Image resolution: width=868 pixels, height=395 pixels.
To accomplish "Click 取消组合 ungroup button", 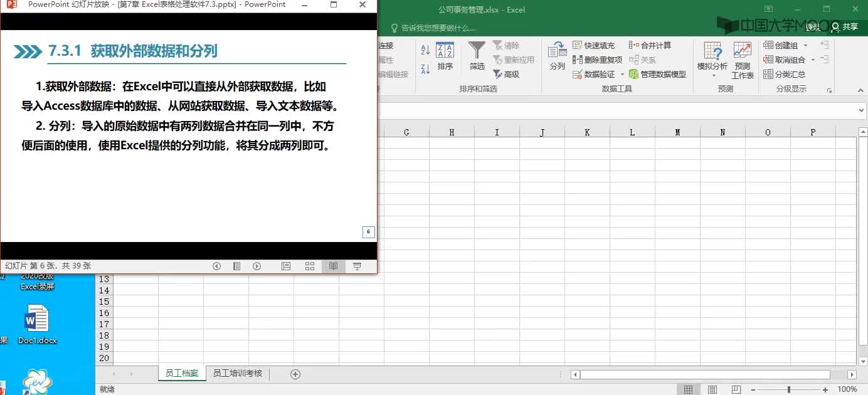I will coord(784,60).
